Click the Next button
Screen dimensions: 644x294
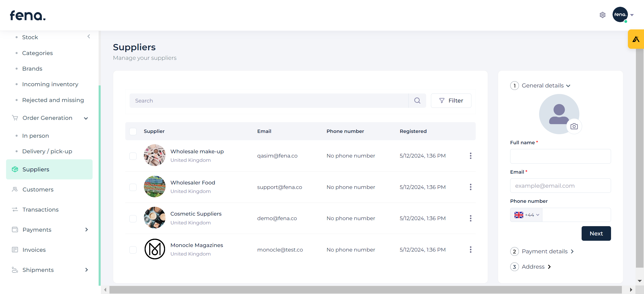coord(596,233)
